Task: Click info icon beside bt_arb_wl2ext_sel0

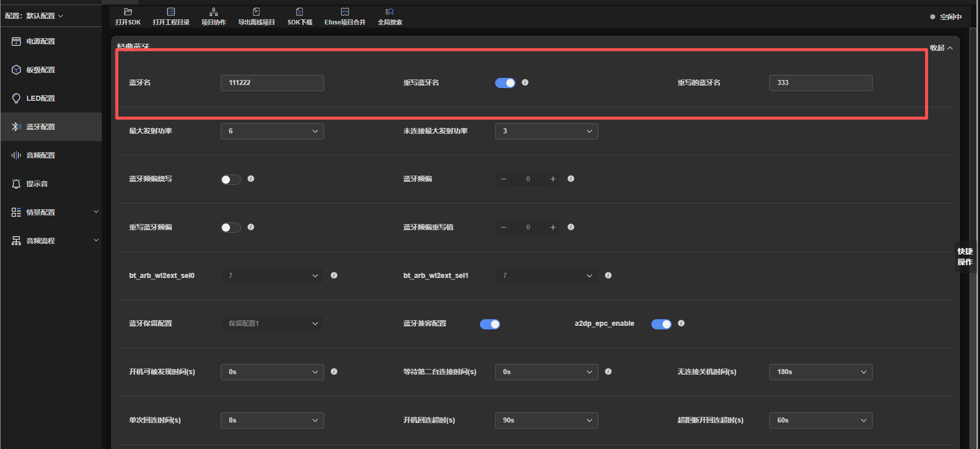Action: coord(334,275)
